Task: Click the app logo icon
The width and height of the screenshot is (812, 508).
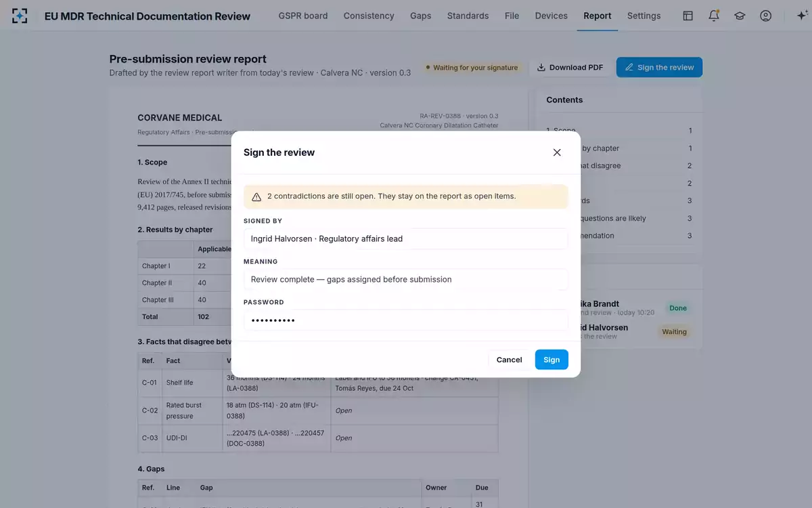Action: point(20,16)
